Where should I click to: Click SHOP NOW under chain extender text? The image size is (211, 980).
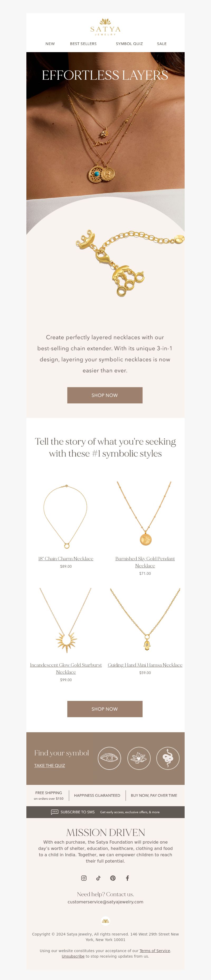[x=105, y=395]
